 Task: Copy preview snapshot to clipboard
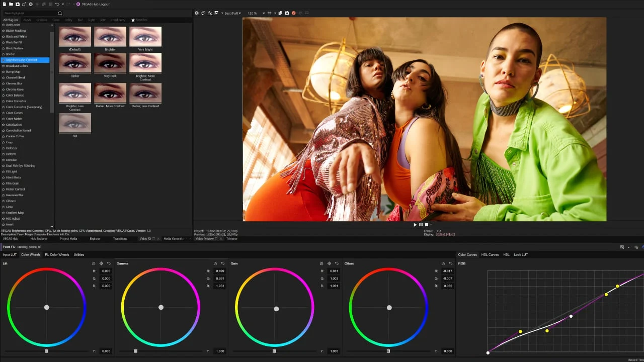click(281, 13)
